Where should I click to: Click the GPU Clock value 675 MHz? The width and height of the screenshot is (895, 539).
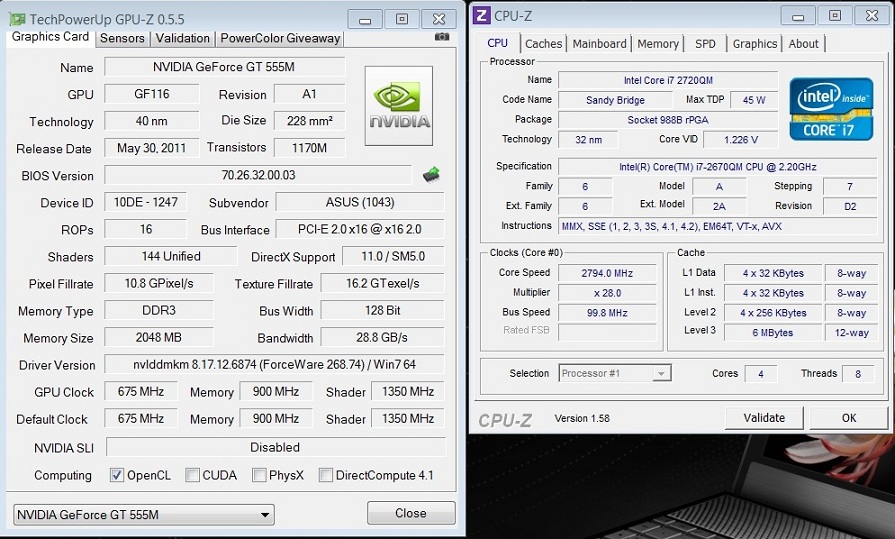coord(140,392)
